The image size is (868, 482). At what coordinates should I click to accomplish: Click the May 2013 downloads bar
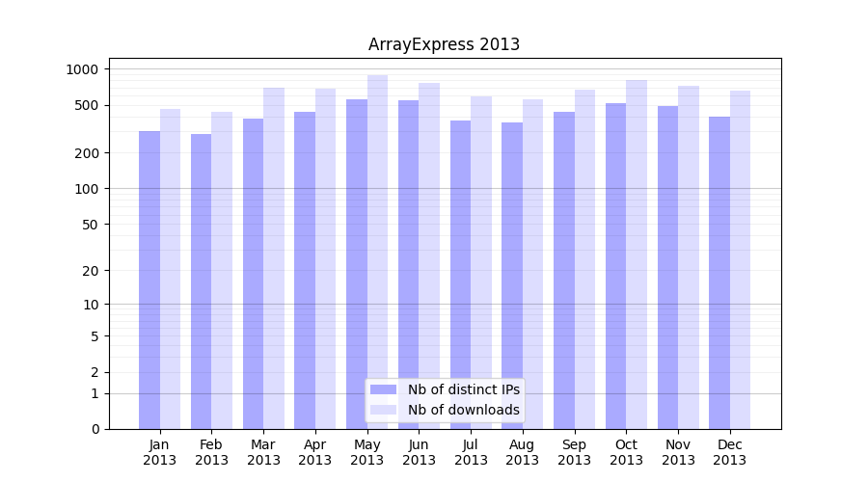pos(377,251)
